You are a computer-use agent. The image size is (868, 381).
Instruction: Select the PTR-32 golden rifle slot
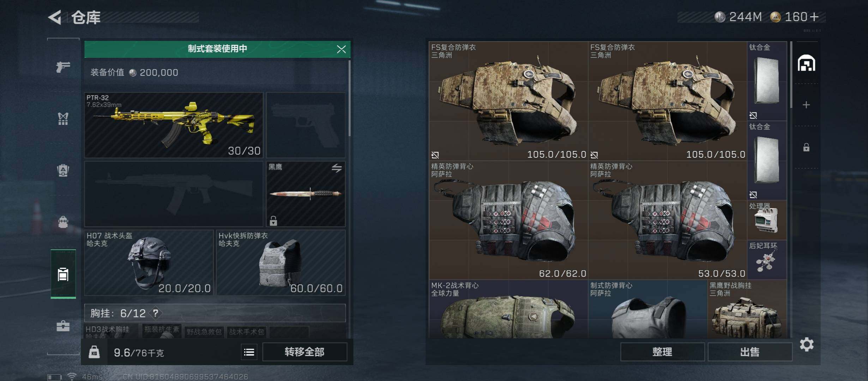(x=174, y=125)
